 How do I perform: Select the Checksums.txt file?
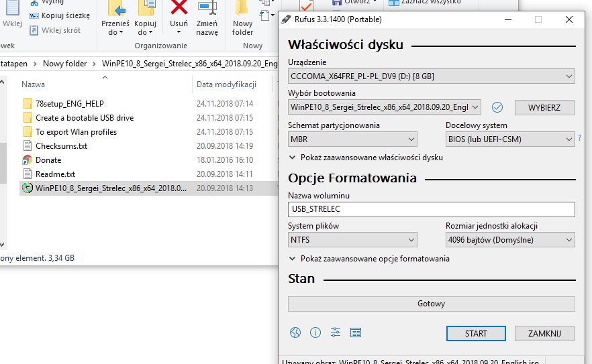coord(61,146)
